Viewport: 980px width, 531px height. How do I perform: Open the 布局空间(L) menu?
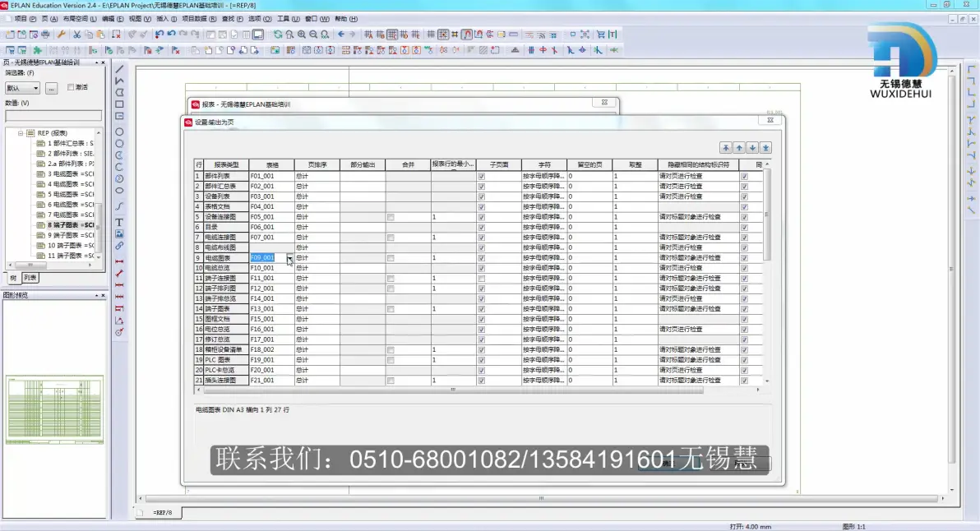click(80, 19)
